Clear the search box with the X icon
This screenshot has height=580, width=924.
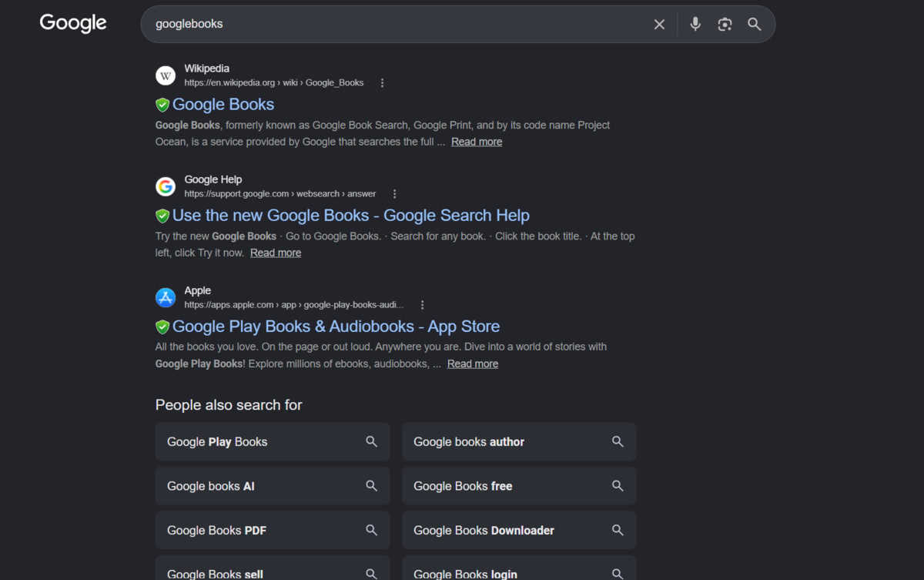point(659,25)
